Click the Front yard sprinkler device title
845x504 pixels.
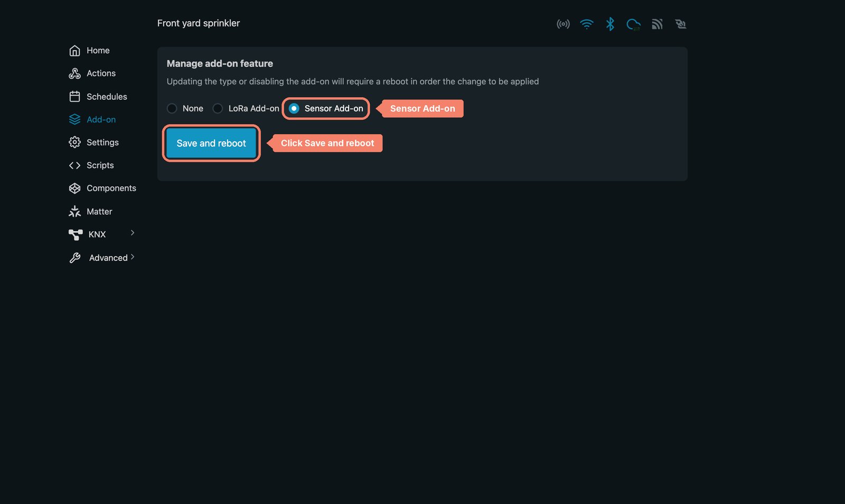199,23
